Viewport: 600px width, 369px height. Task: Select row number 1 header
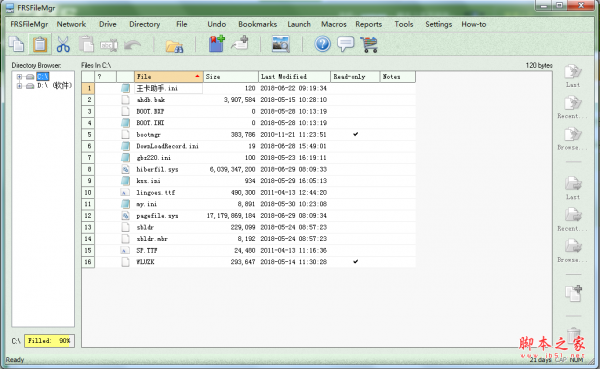point(88,88)
